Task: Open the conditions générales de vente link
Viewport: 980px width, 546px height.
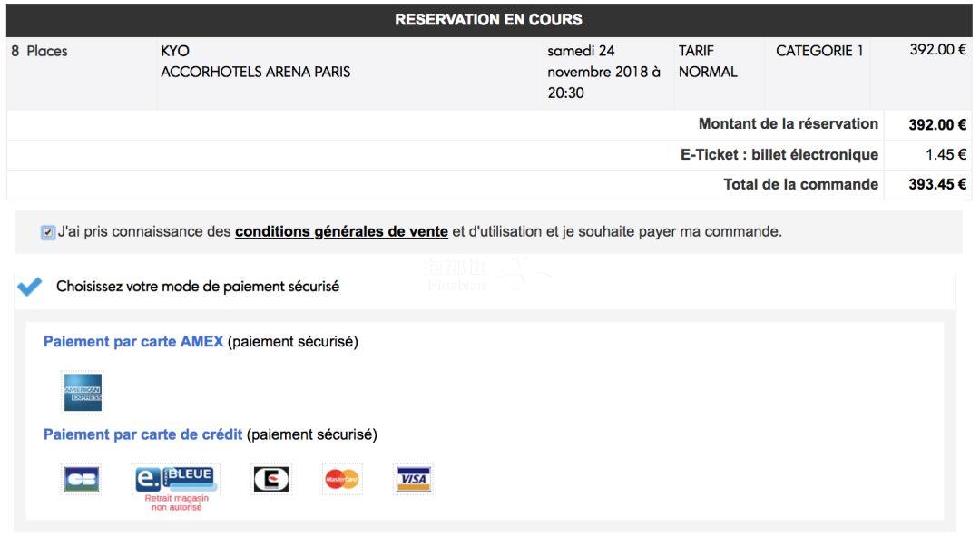Action: [341, 231]
